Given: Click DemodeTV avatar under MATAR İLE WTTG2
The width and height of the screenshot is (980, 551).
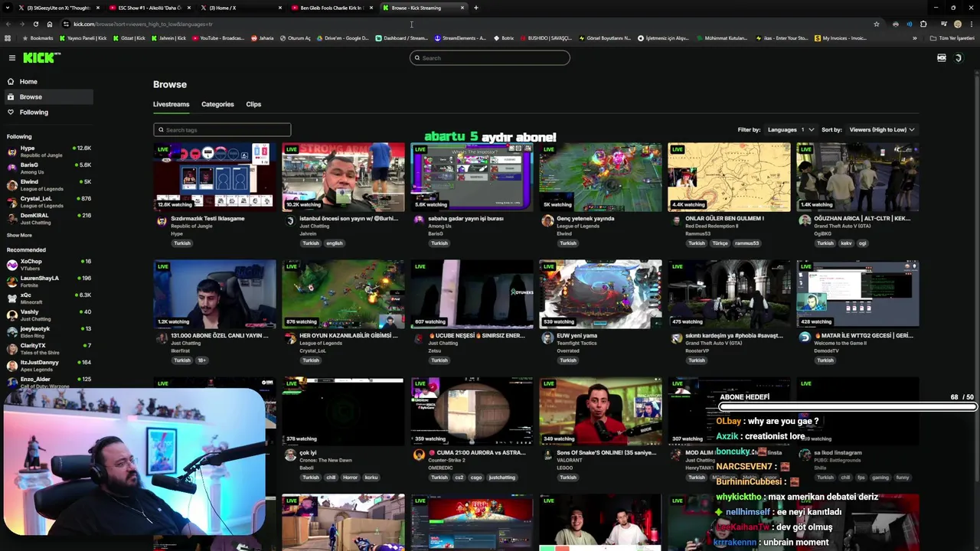Looking at the screenshot, I should (805, 338).
